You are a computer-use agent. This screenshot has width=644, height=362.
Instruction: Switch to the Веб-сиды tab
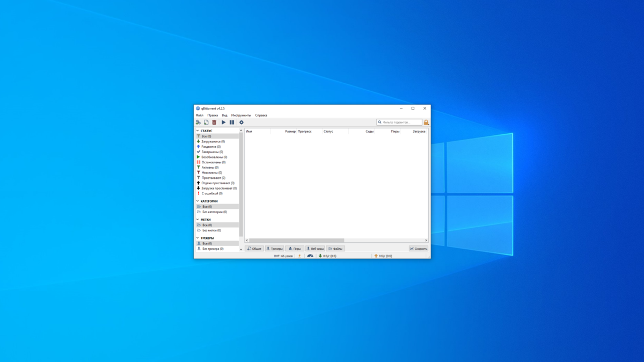pyautogui.click(x=315, y=249)
